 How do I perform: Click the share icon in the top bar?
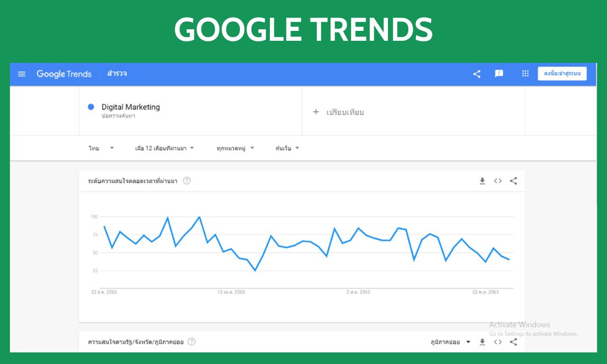[x=476, y=73]
